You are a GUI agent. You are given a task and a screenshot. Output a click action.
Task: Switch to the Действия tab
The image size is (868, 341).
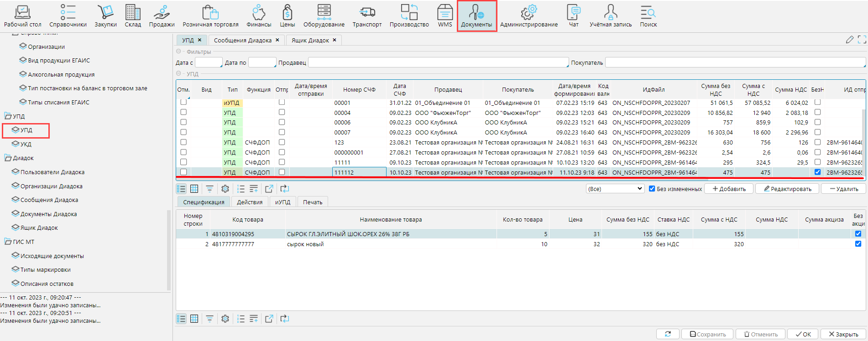[250, 202]
